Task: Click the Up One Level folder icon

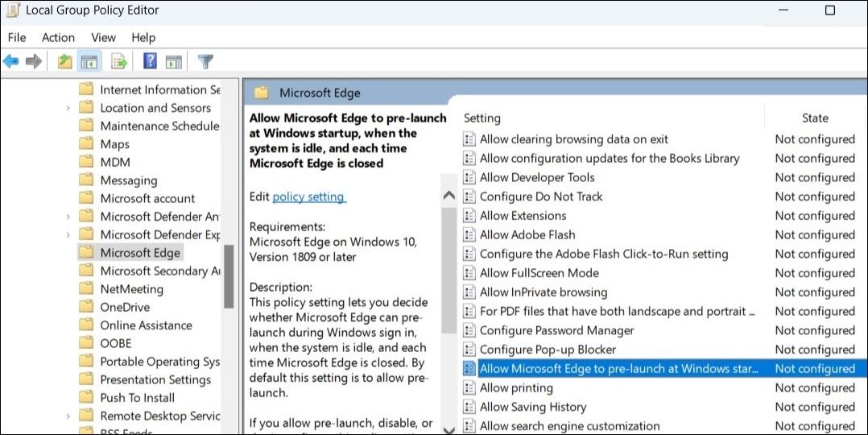Action: (x=64, y=62)
